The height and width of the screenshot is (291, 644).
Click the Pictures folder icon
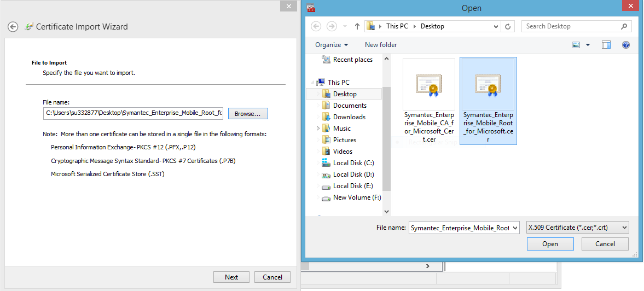326,140
